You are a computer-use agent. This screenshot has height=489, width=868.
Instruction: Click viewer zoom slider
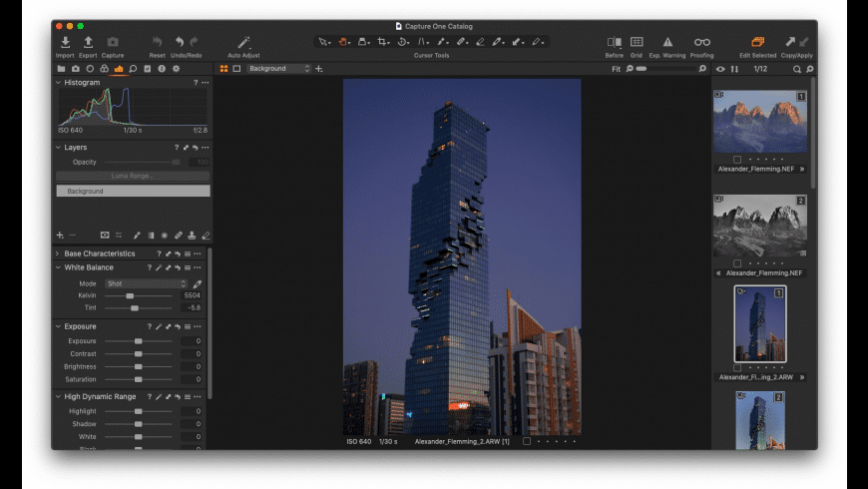(665, 69)
